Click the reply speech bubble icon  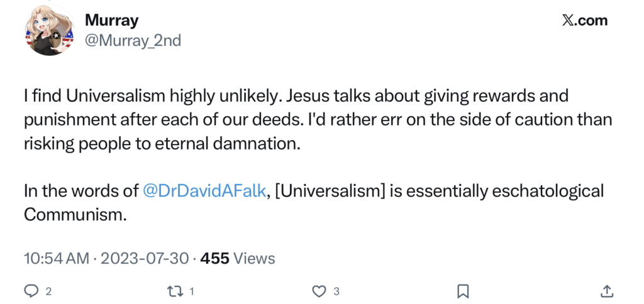pyautogui.click(x=31, y=291)
